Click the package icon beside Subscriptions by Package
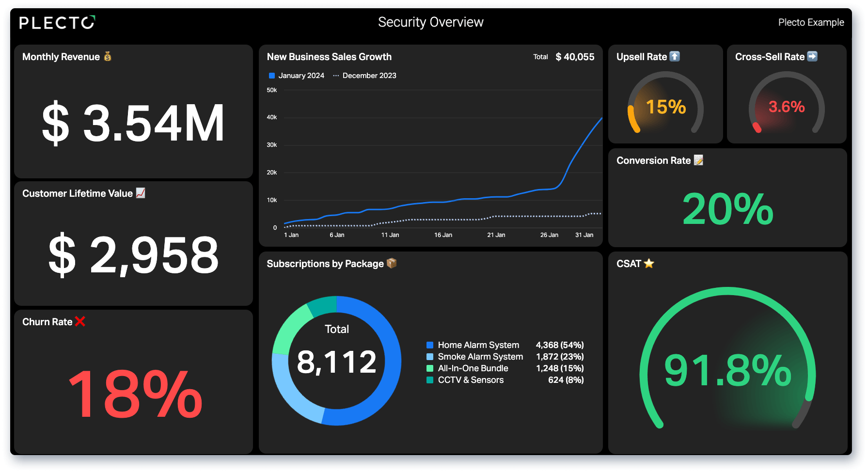868x473 pixels. pyautogui.click(x=392, y=263)
